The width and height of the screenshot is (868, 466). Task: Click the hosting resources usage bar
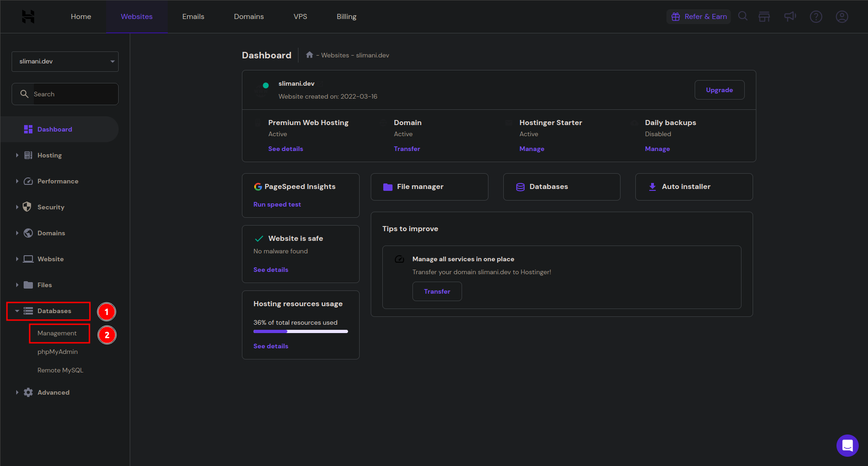(x=300, y=331)
